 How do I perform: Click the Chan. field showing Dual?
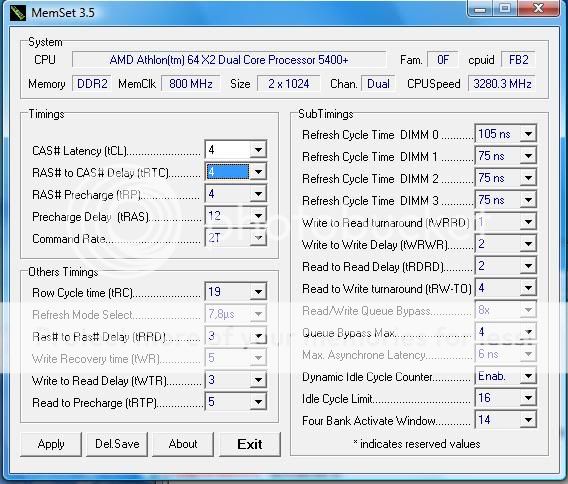pos(378,84)
